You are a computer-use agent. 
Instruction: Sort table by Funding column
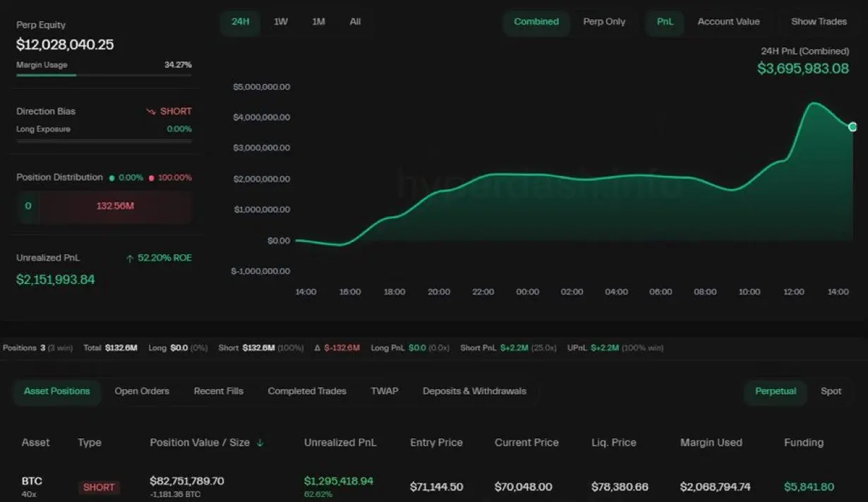804,443
